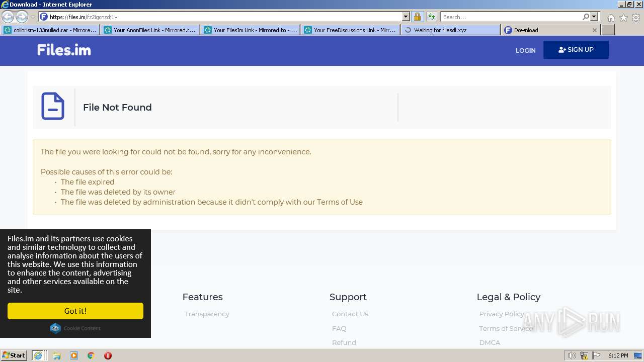644x362 pixels.
Task: Click the Show desktop button
Action: [638, 355]
